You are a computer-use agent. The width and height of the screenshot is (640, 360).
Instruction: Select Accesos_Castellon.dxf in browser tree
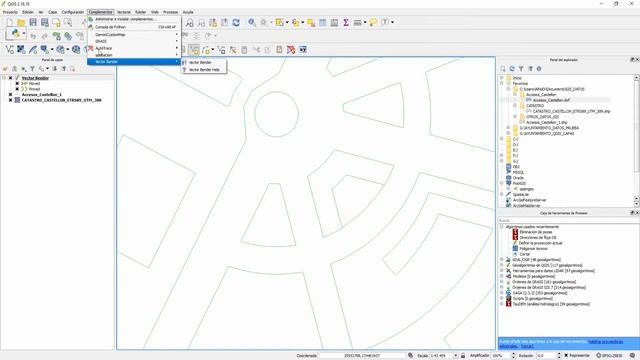[551, 100]
